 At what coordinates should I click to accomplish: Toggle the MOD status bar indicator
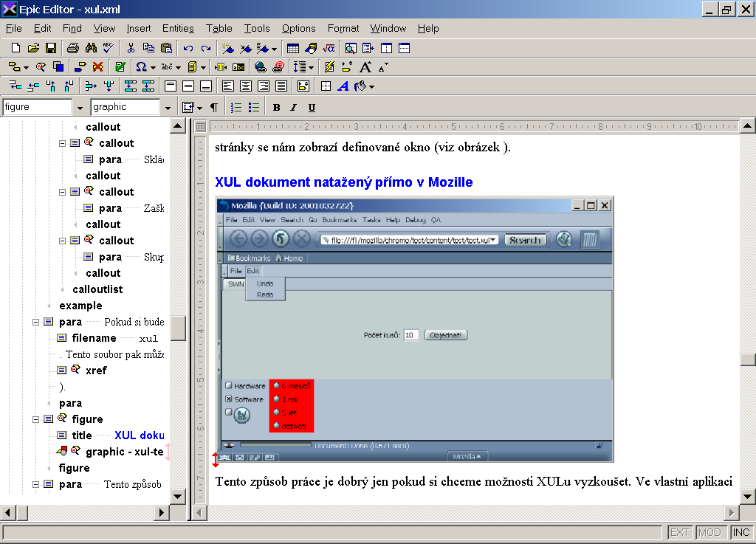pos(709,532)
